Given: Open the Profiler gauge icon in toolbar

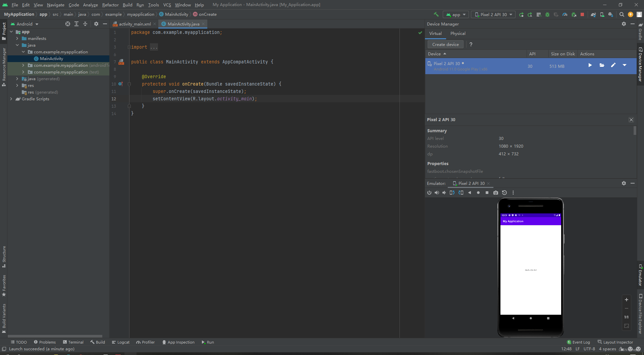Looking at the screenshot, I should pos(565,14).
